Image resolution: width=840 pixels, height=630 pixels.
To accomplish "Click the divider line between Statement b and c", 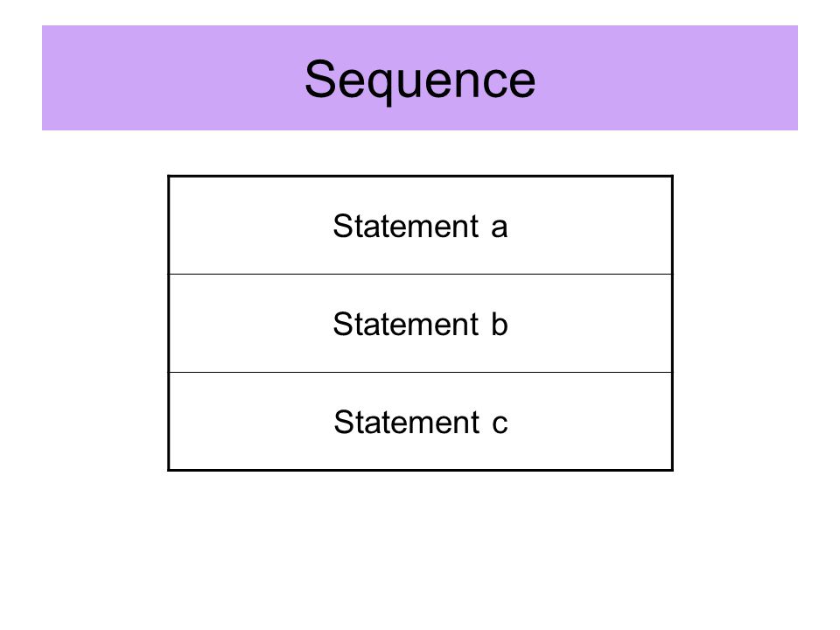I will point(420,373).
